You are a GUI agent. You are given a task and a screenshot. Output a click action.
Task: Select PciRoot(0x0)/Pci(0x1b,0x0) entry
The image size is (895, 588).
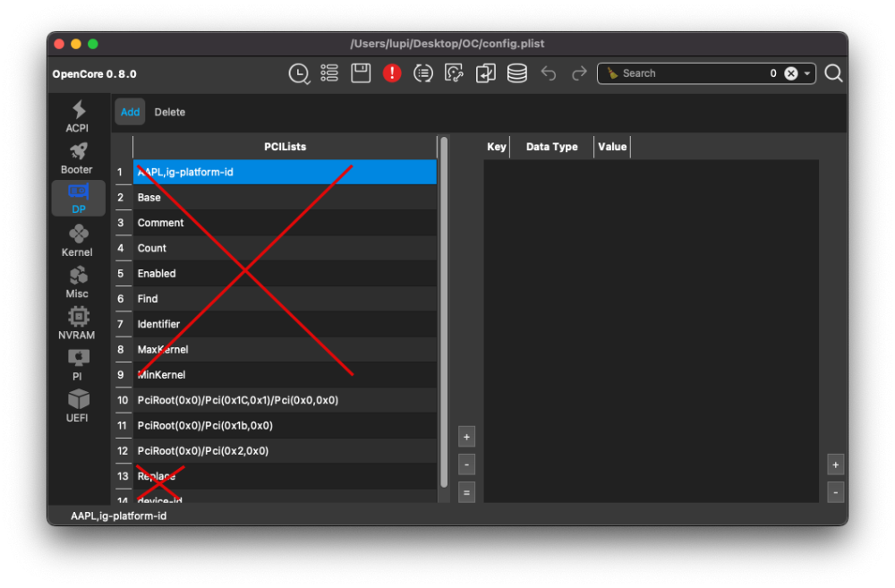coord(285,425)
